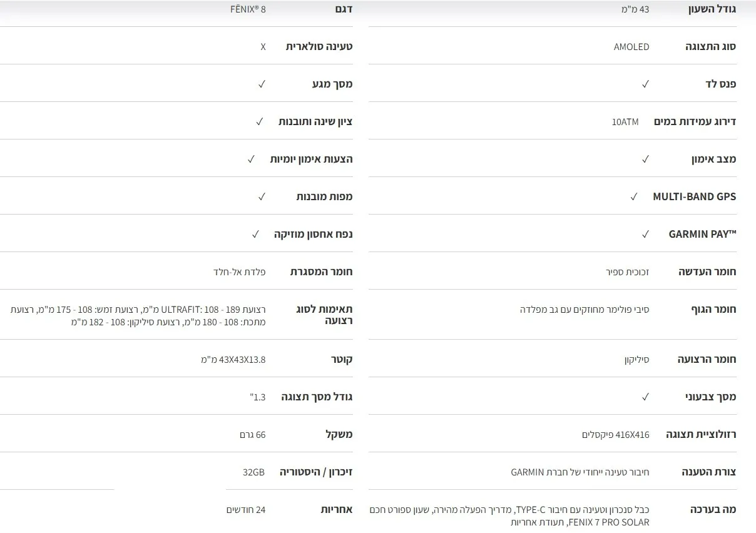Click the checkmark next to מסך מגע
756x533 pixels.
(x=262, y=84)
